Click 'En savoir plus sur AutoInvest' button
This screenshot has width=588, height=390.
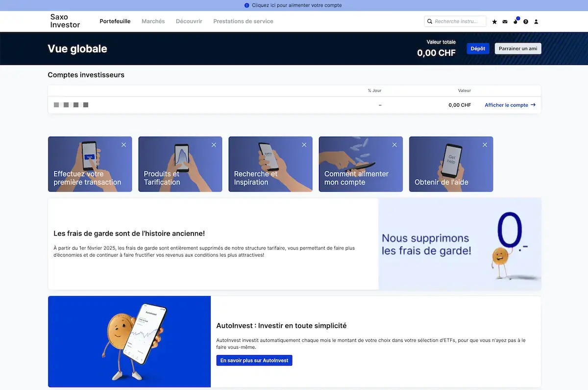click(x=254, y=361)
